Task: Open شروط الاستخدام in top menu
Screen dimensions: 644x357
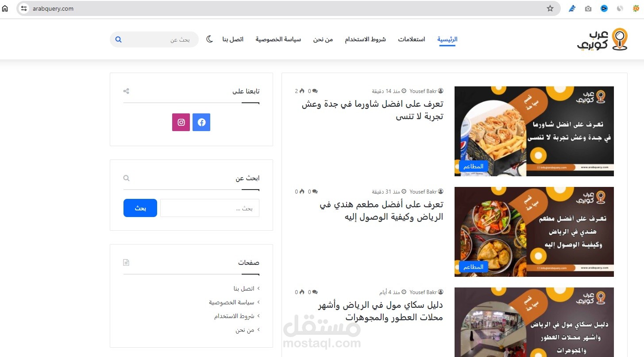Action: 365,39
